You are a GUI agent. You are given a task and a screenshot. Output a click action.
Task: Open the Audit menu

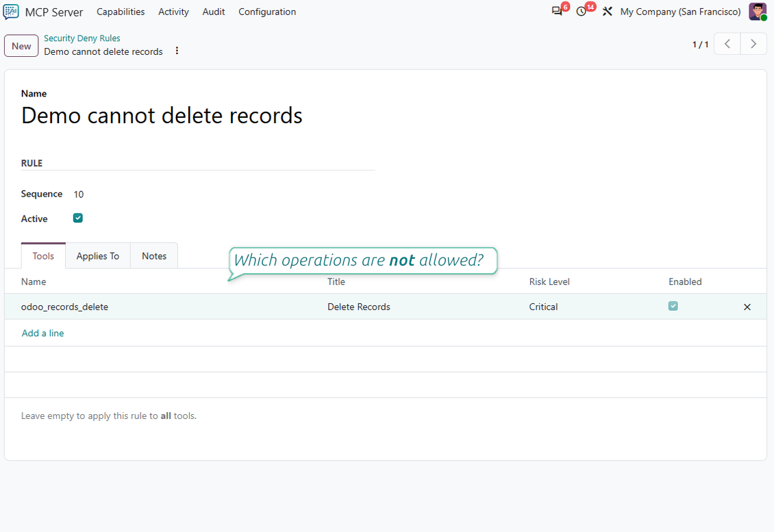click(x=214, y=12)
